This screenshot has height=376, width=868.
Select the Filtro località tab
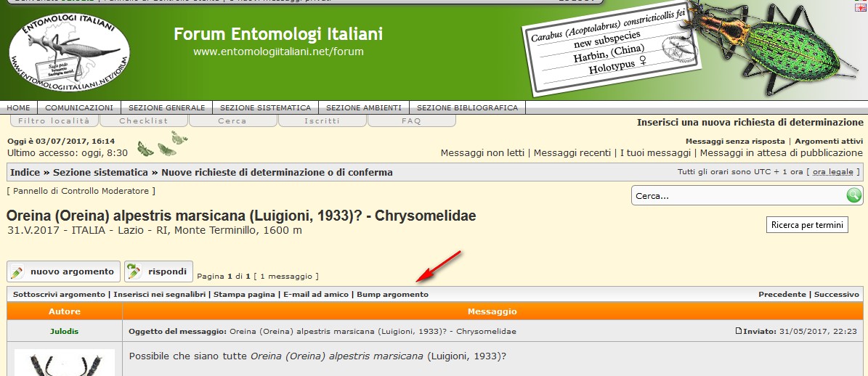[54, 121]
